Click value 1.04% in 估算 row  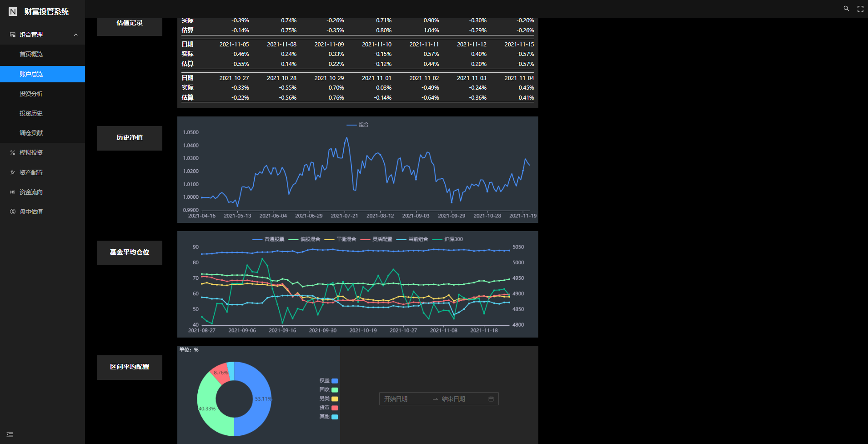pyautogui.click(x=431, y=30)
